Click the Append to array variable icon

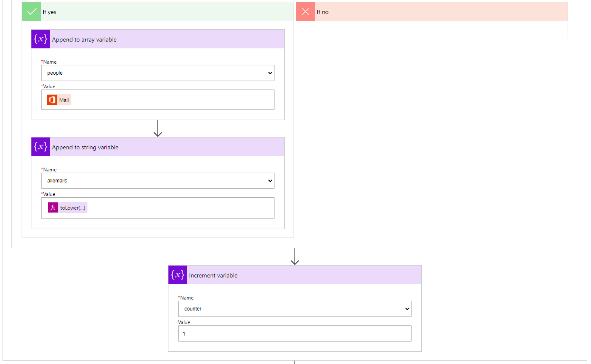pos(40,39)
